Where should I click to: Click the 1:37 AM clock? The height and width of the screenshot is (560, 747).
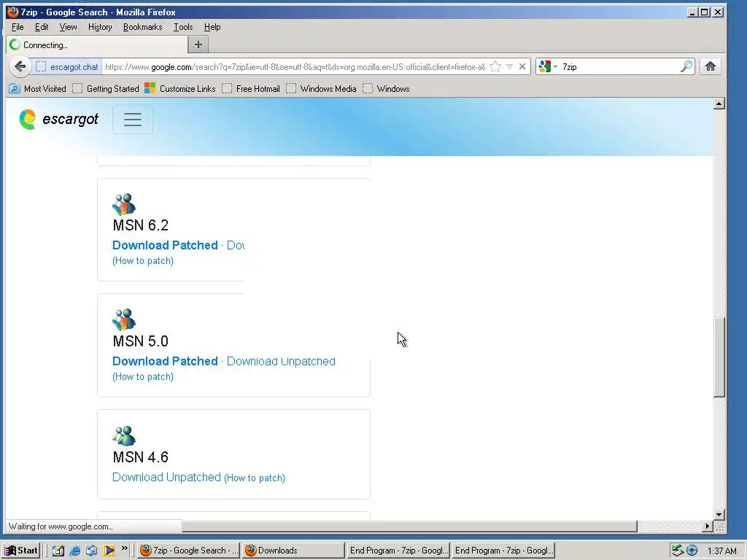coord(721,551)
